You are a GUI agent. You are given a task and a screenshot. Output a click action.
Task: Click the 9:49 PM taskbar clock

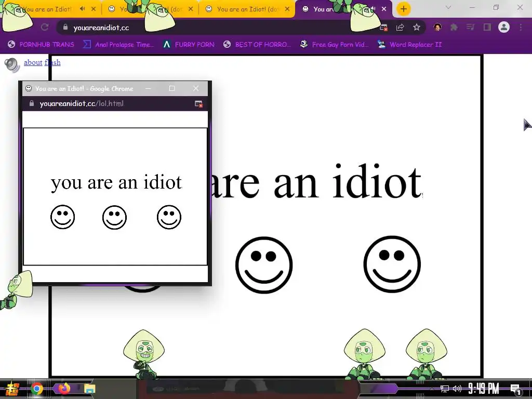pos(484,389)
